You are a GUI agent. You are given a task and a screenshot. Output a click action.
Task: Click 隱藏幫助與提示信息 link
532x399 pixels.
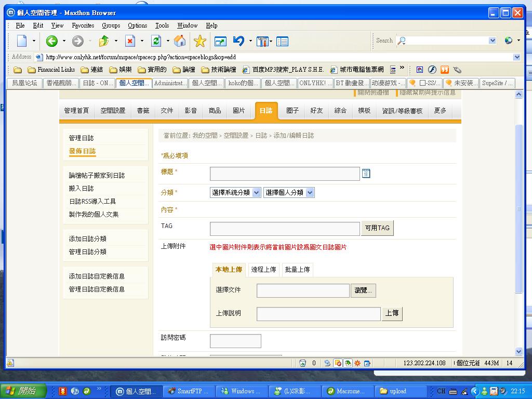tap(428, 92)
